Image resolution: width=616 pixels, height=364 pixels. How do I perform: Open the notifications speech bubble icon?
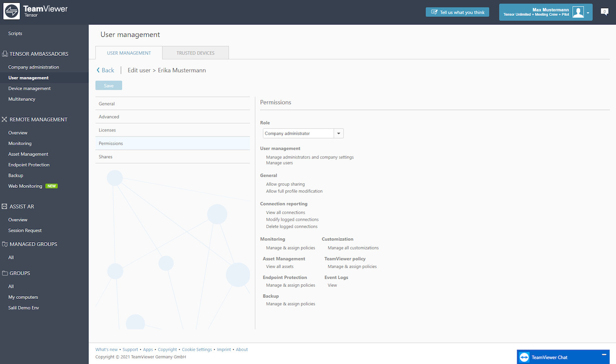pyautogui.click(x=605, y=12)
